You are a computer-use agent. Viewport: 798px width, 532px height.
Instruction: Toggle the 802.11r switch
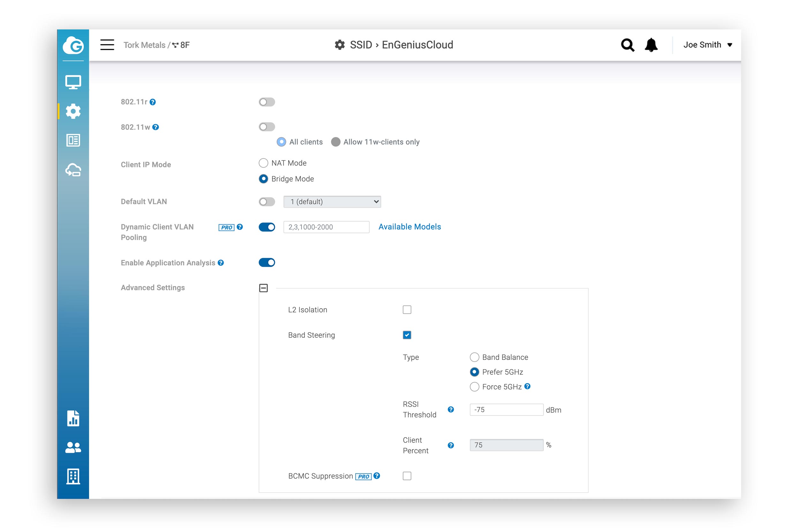click(x=267, y=102)
